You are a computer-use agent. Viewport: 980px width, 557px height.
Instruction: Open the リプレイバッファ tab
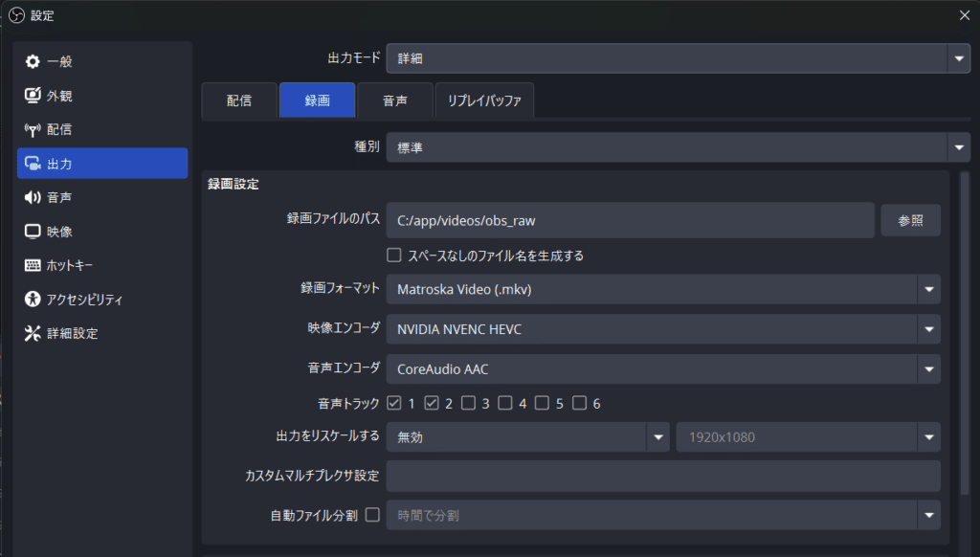pos(484,100)
